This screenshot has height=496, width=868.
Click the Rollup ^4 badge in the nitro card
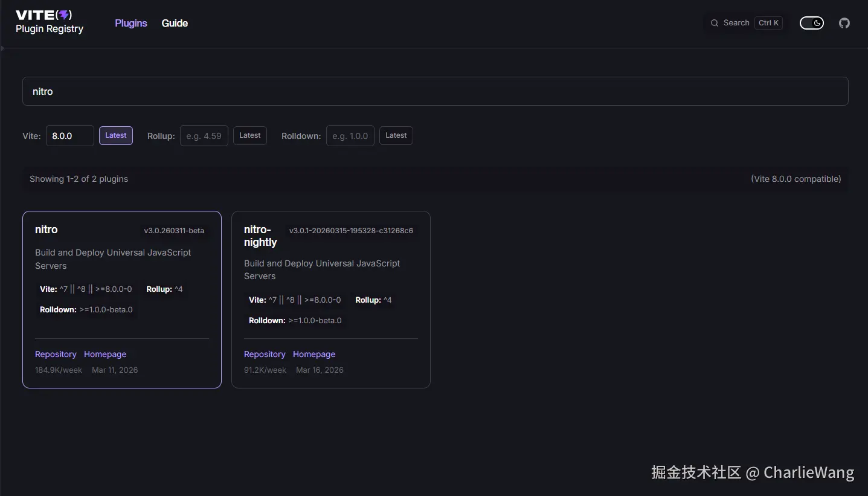click(164, 289)
